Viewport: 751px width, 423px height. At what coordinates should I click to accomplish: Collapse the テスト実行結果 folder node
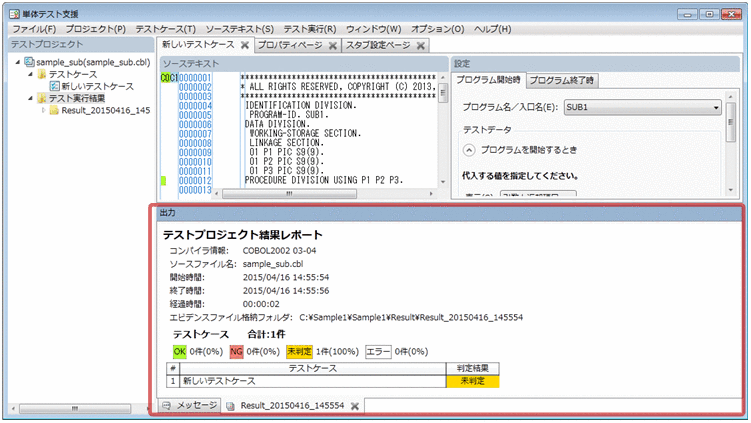(30, 98)
